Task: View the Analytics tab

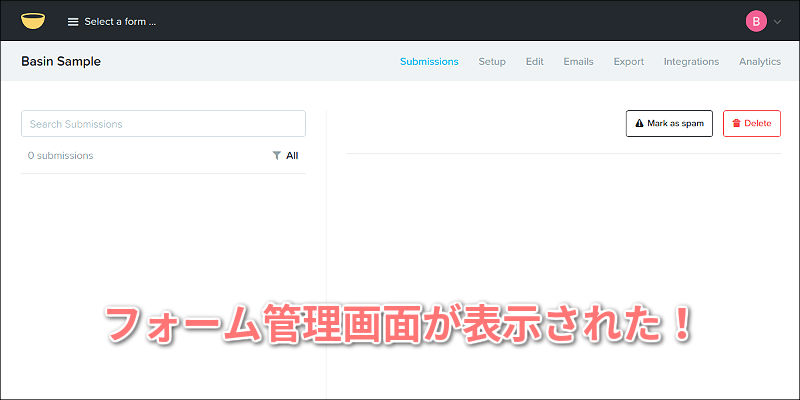Action: 760,61
